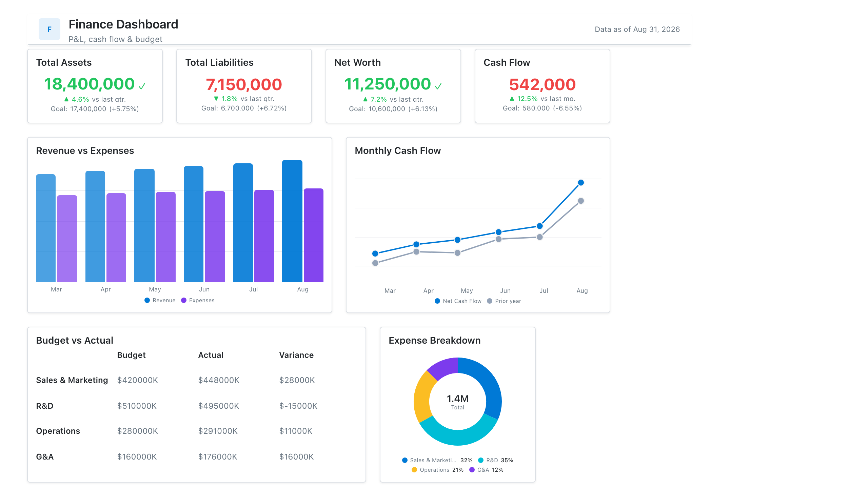The width and height of the screenshot is (868, 488).
Task: Click 'Goal: 6,700,000 (+6.72%)' text
Action: pyautogui.click(x=244, y=108)
